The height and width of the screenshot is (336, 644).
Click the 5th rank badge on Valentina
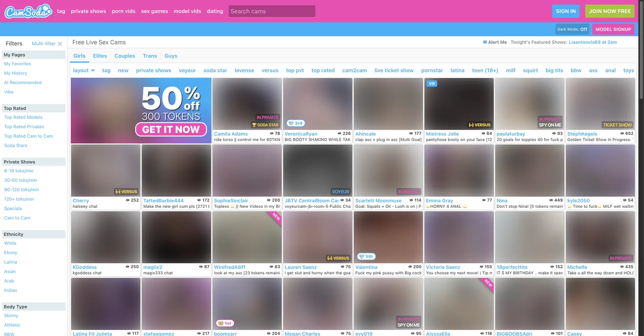tap(366, 257)
